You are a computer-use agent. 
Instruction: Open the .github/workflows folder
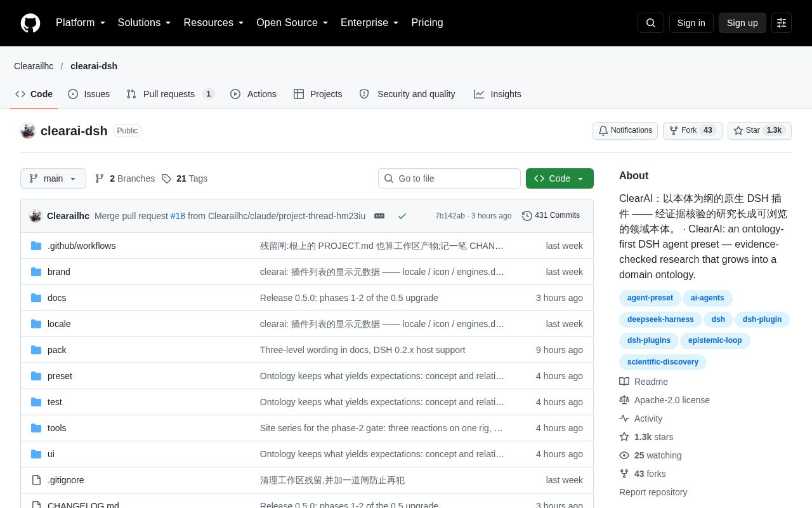click(x=81, y=246)
